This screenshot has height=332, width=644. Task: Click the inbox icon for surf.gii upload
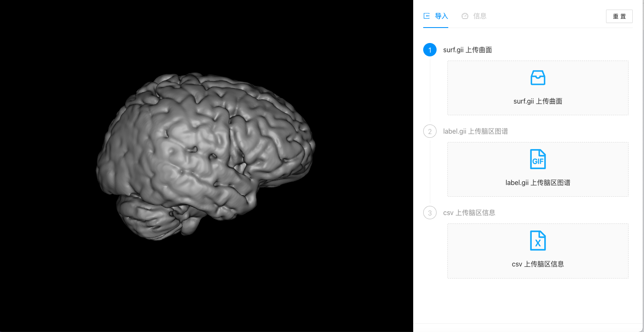click(538, 78)
